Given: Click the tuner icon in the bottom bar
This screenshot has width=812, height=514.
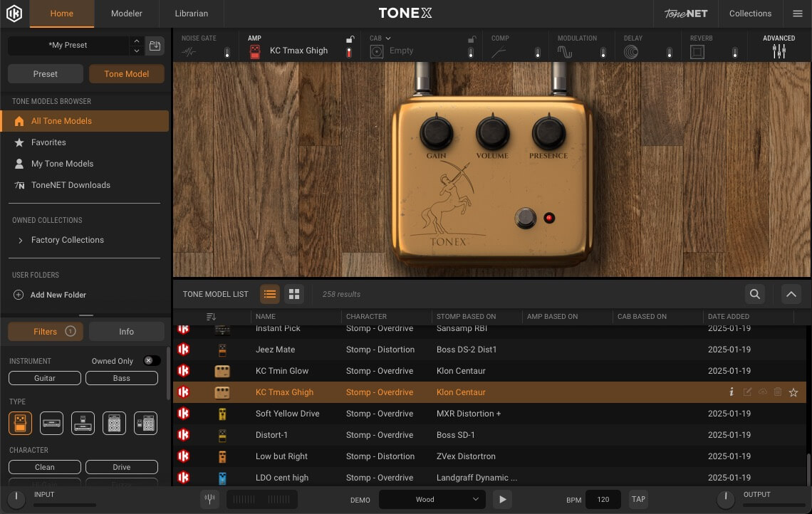Looking at the screenshot, I should [x=209, y=499].
